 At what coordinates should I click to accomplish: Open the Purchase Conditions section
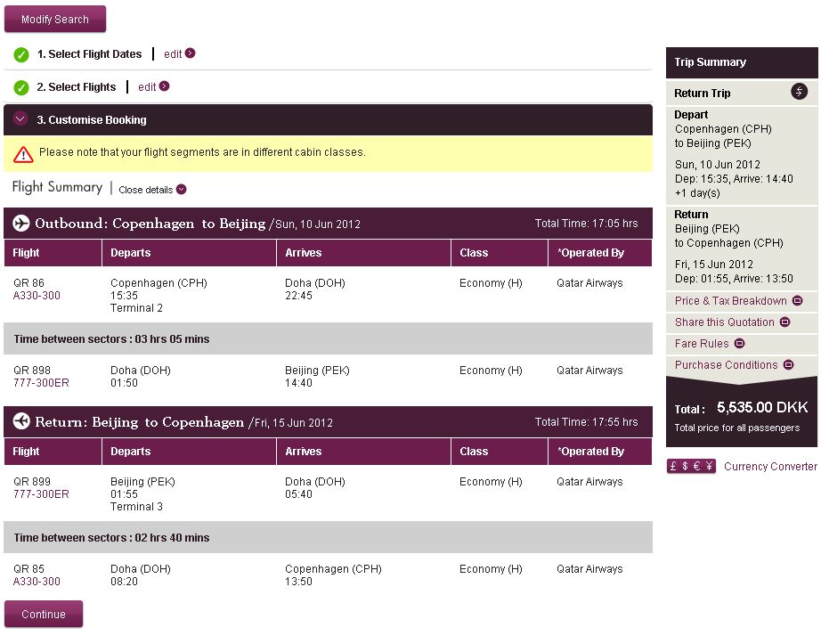coord(734,365)
